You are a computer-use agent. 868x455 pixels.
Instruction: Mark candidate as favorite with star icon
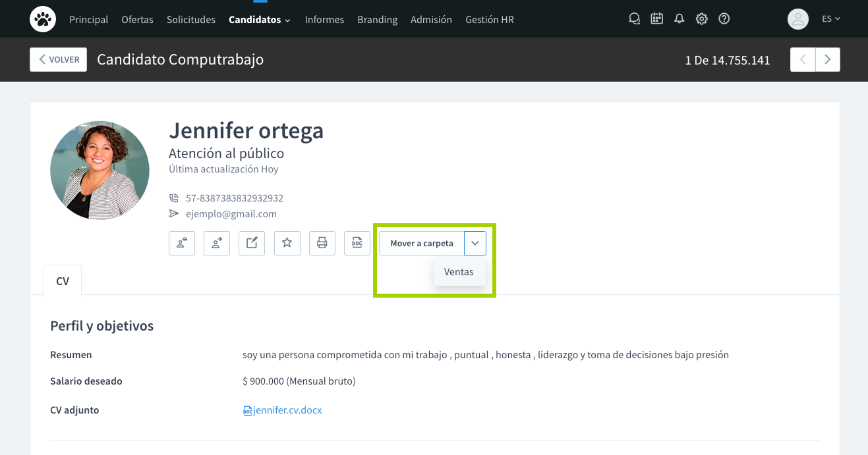click(x=287, y=243)
